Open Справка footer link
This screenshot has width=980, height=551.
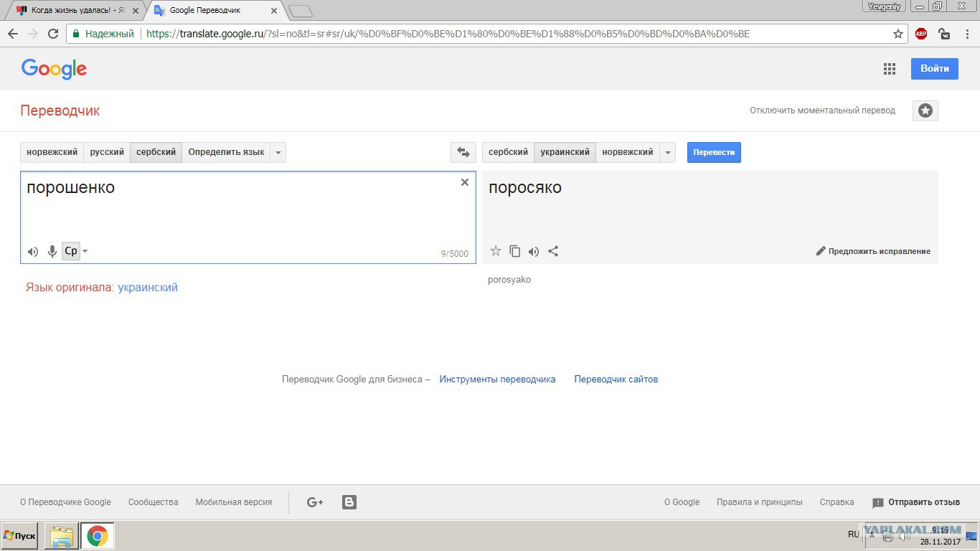coord(837,502)
